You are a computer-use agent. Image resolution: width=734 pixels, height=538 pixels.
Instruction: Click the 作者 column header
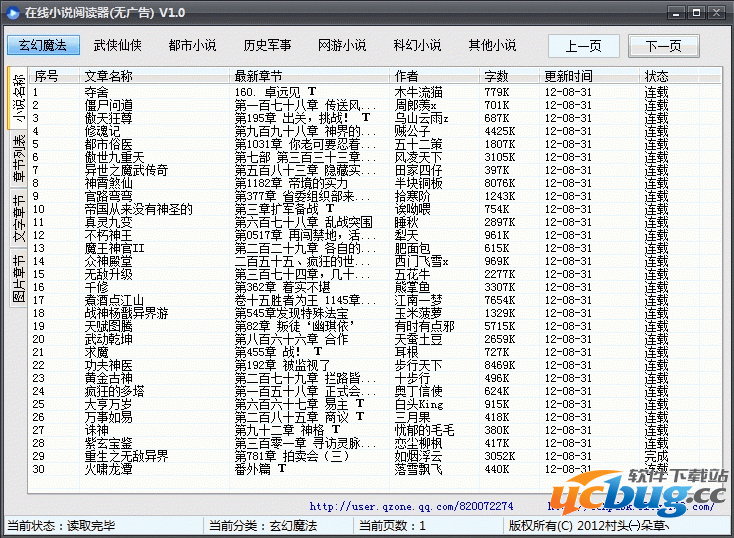(406, 76)
